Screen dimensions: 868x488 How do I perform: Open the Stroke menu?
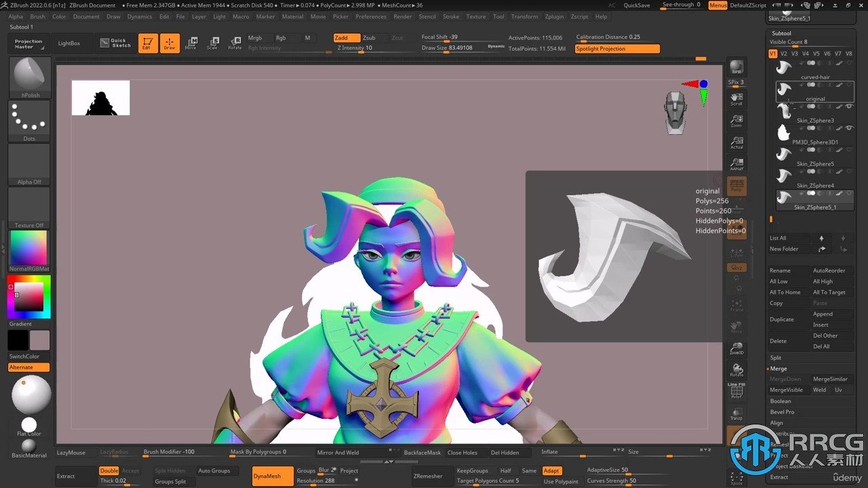[x=451, y=16]
